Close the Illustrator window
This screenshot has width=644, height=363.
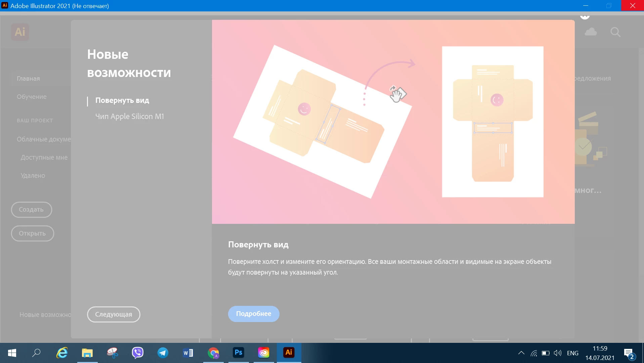633,6
